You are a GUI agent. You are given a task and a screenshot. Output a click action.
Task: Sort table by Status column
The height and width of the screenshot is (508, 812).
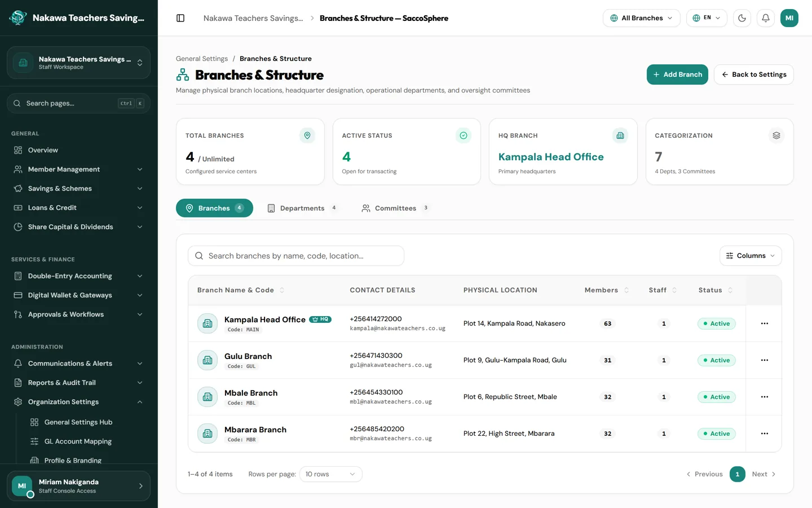716,290
